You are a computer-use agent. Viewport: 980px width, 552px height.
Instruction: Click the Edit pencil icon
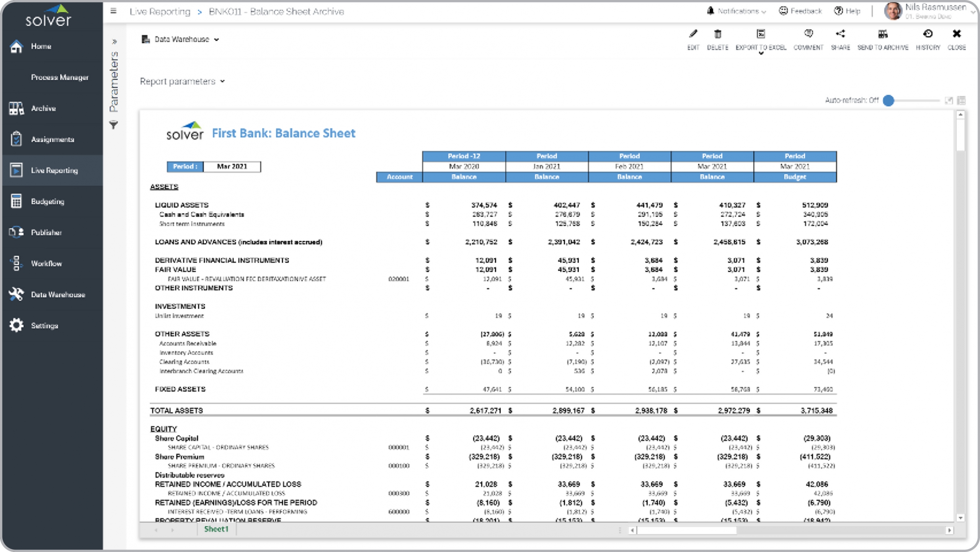pyautogui.click(x=693, y=34)
